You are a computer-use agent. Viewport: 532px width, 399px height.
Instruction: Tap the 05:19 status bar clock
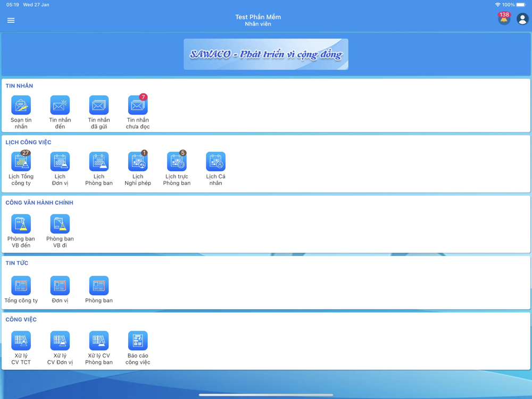point(13,5)
